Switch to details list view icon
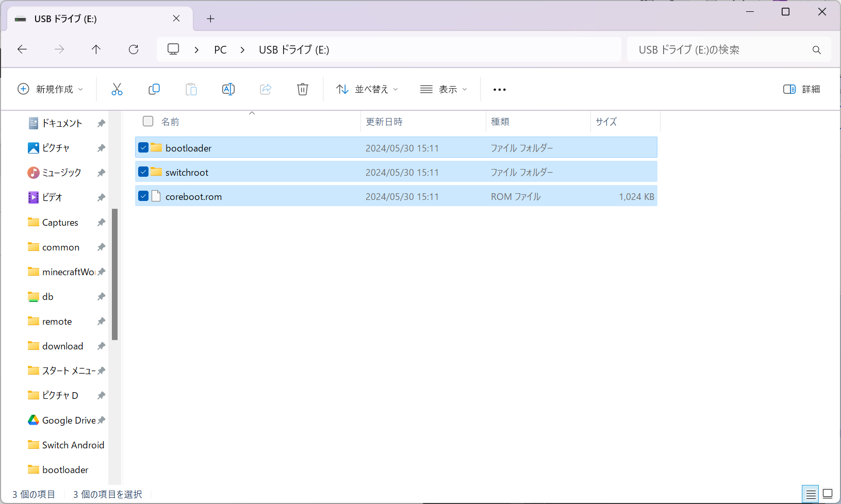Screen dimensions: 841x504 (x=811, y=494)
